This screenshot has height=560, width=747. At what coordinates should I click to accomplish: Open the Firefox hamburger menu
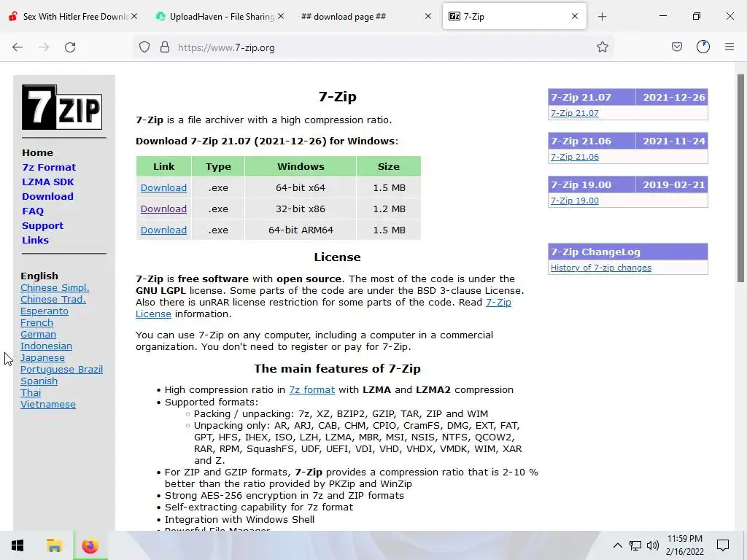tap(729, 47)
